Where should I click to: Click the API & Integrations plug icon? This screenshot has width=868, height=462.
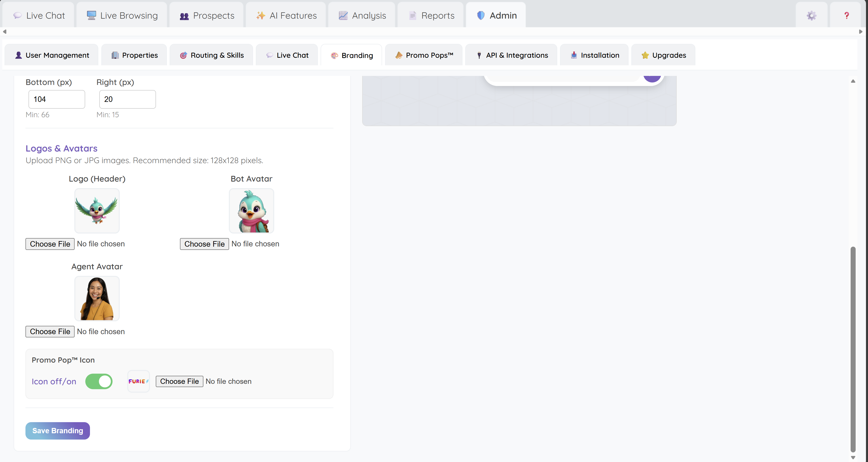coord(479,55)
